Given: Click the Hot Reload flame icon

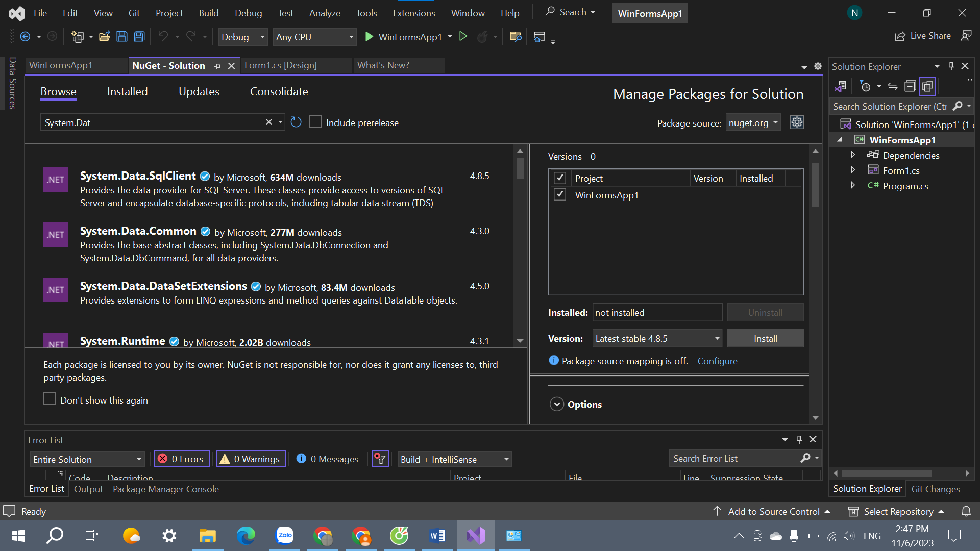Looking at the screenshot, I should [482, 37].
